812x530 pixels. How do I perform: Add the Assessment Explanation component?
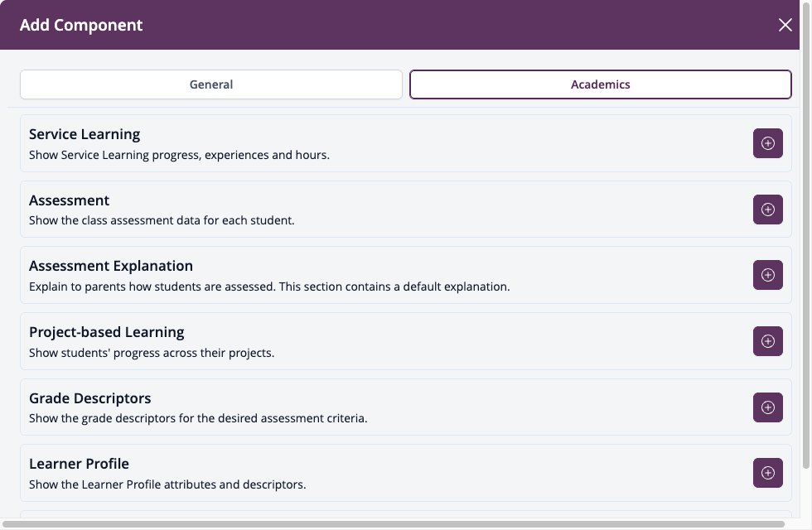(x=767, y=275)
